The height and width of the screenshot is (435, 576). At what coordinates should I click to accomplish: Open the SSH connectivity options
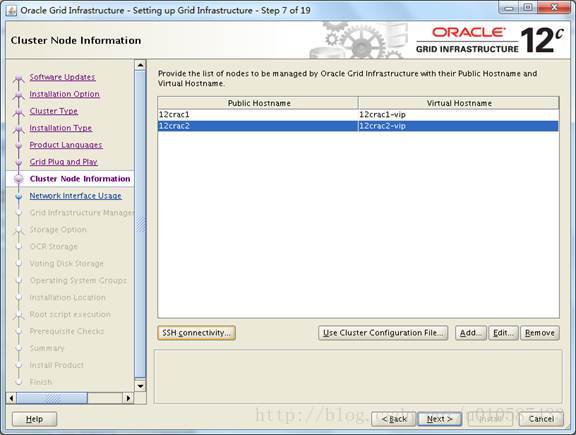point(197,333)
